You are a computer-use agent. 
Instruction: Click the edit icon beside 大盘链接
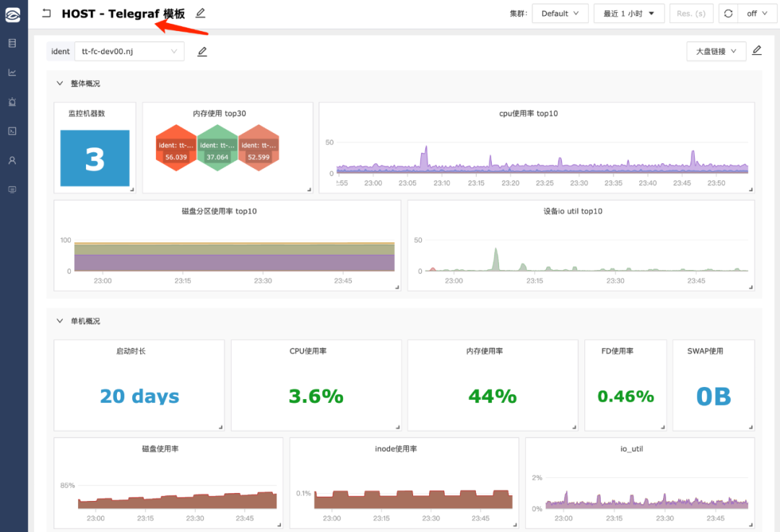point(757,51)
